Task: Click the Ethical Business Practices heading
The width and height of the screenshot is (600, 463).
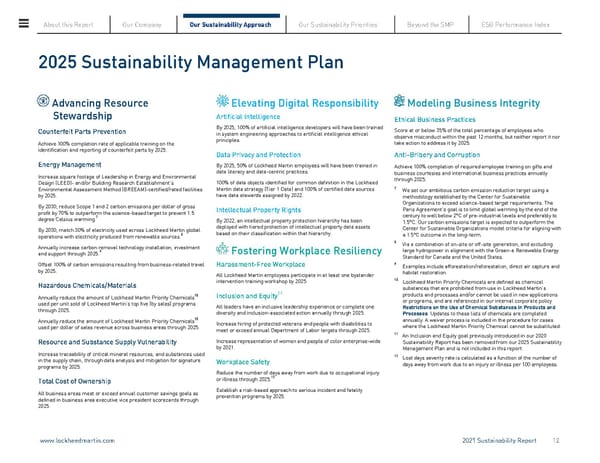Action: pyautogui.click(x=412, y=120)
